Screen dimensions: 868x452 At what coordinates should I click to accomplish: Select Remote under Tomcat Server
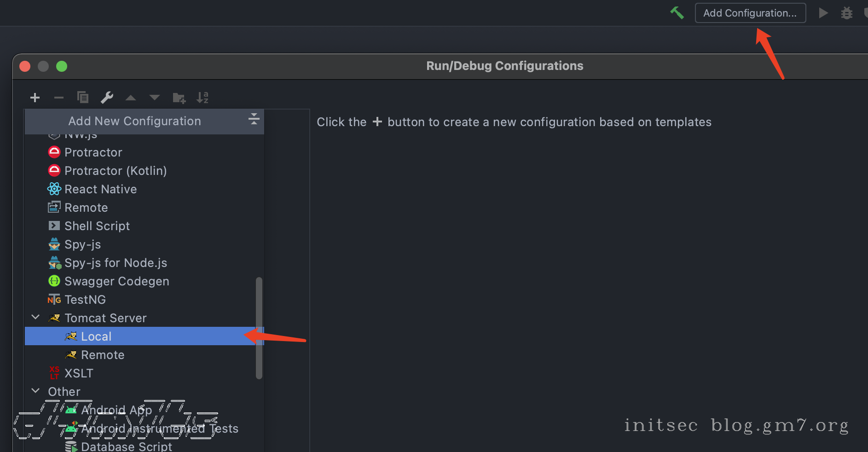(103, 355)
